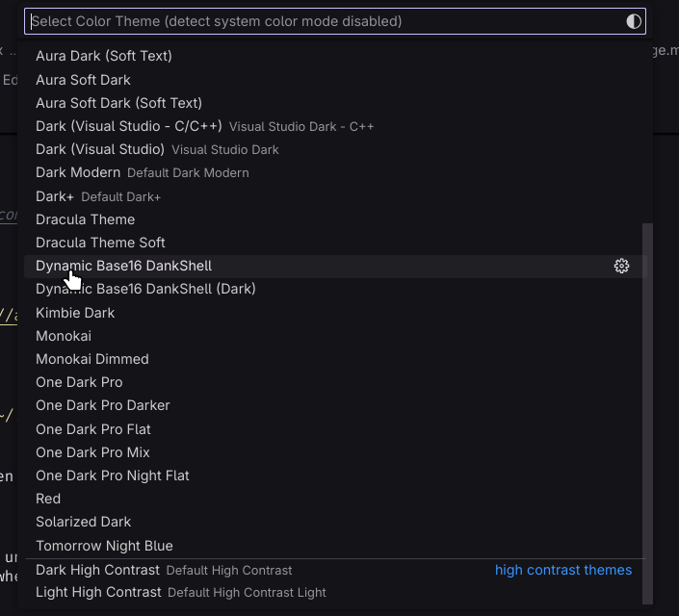The width and height of the screenshot is (679, 616).
Task: Choose the Aura Soft Dark theme
Action: click(83, 80)
